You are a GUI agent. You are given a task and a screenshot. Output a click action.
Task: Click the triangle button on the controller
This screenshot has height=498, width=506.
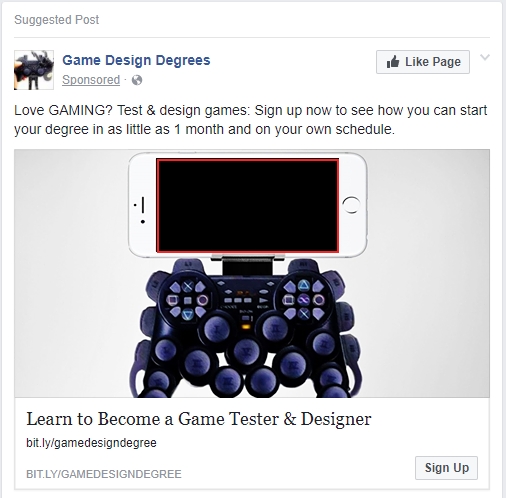(x=304, y=285)
